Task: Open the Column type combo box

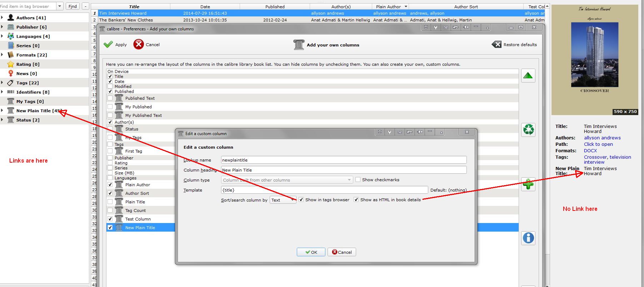Action: (287, 180)
